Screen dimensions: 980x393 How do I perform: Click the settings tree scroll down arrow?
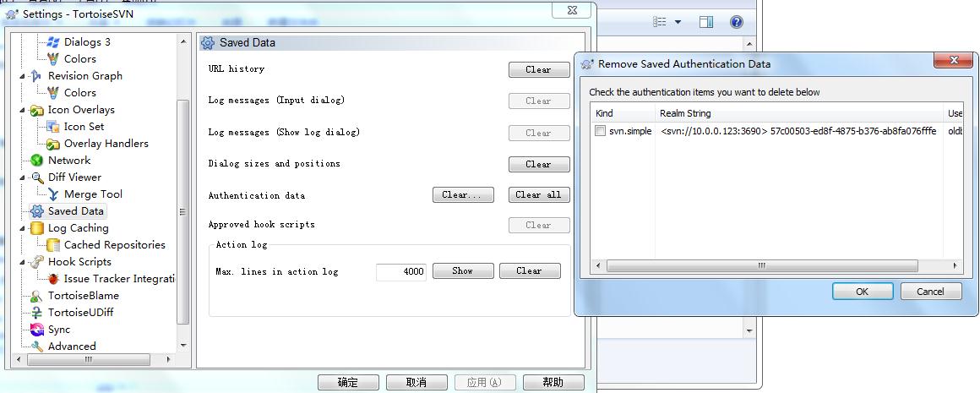pyautogui.click(x=183, y=345)
